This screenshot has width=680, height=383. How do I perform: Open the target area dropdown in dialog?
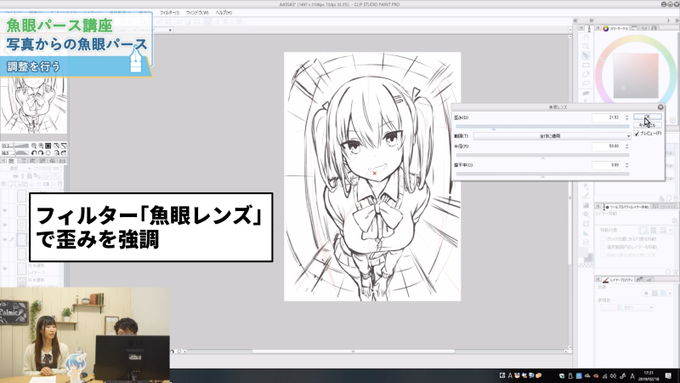pyautogui.click(x=552, y=136)
